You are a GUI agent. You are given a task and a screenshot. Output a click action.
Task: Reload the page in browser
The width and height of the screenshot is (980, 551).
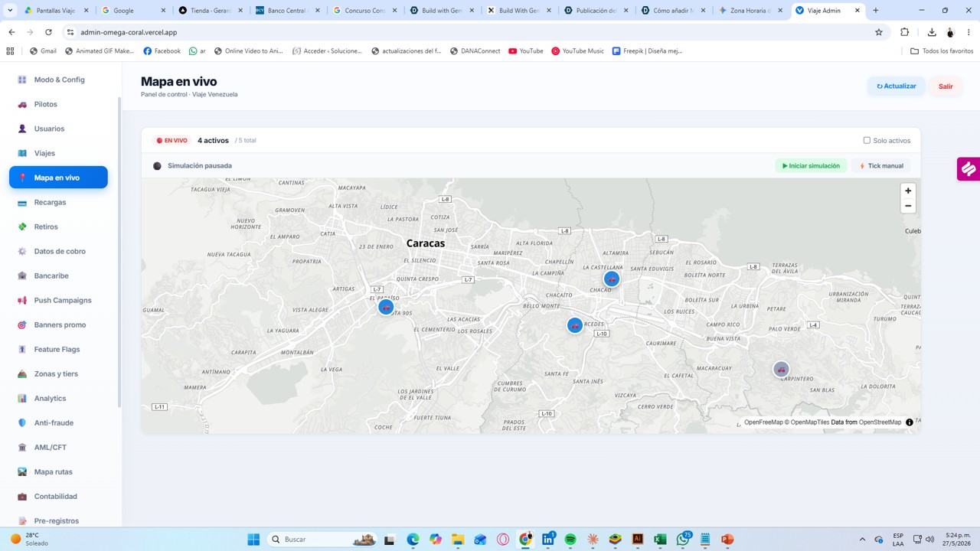(x=48, y=32)
